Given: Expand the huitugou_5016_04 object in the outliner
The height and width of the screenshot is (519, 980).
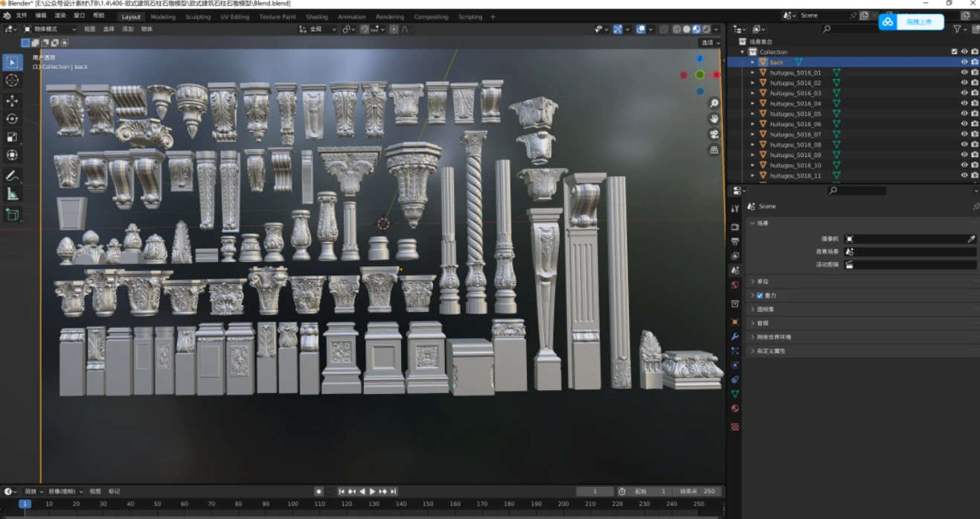Looking at the screenshot, I should [752, 104].
